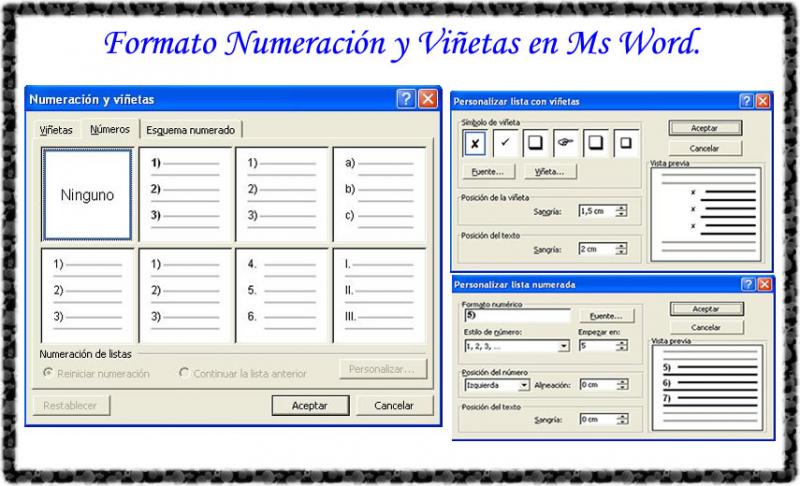800x486 pixels.
Task: Close the Personalizar lista con viñetas window
Action: [763, 101]
